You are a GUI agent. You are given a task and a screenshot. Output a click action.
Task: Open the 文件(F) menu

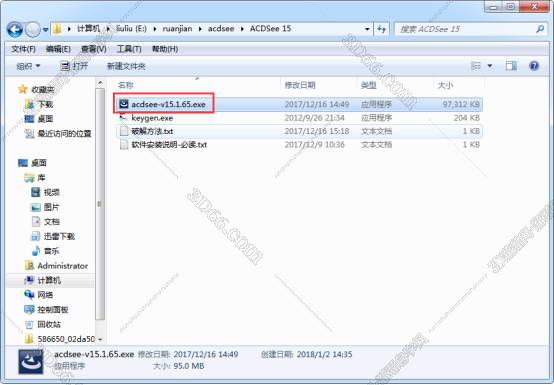tap(23, 49)
